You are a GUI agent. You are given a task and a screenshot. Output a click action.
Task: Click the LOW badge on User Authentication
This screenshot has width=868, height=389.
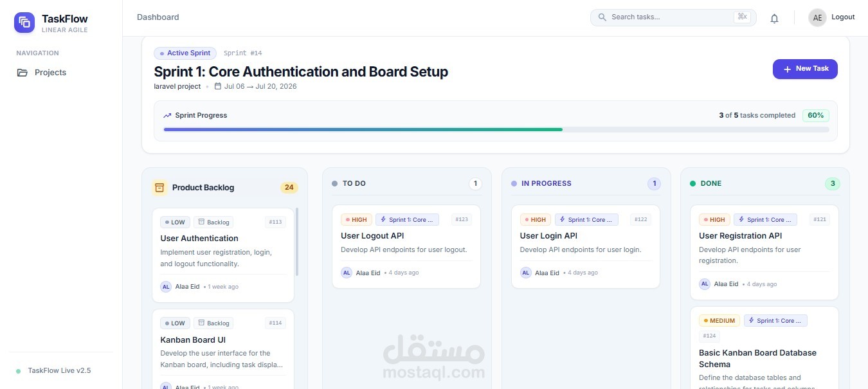click(175, 222)
